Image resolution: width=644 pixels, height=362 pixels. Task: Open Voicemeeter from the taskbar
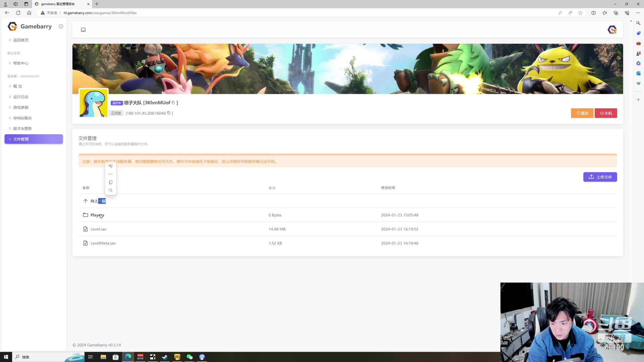click(x=140, y=357)
